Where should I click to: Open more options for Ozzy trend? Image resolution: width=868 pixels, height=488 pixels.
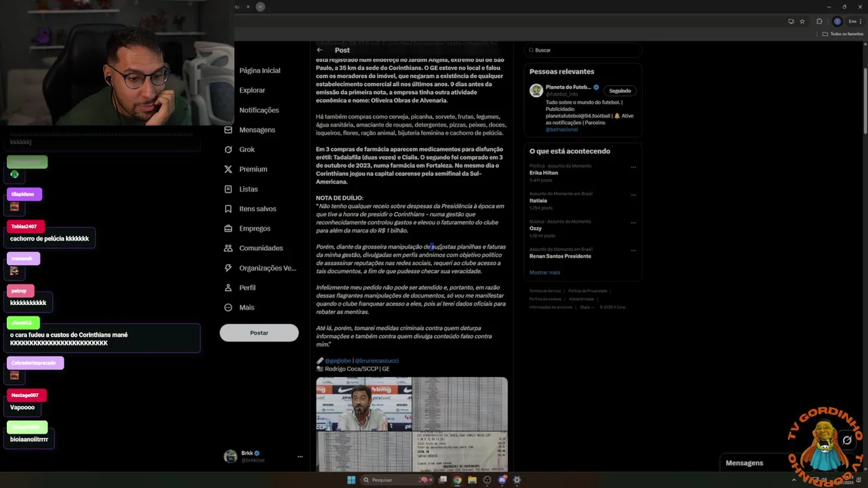[x=633, y=222]
